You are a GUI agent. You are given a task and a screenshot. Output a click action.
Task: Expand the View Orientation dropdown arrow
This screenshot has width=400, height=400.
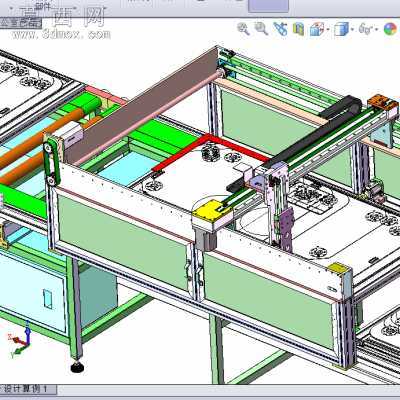tap(328, 30)
